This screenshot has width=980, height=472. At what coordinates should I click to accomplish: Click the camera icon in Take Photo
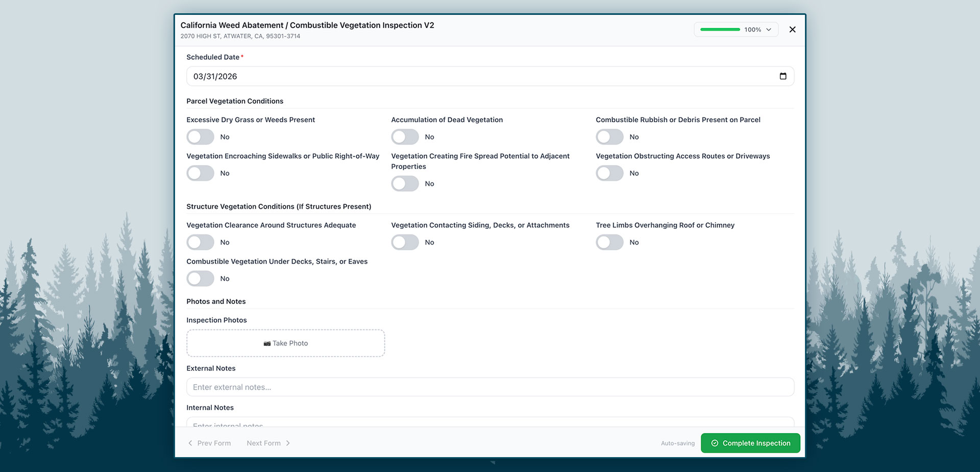[x=267, y=343]
